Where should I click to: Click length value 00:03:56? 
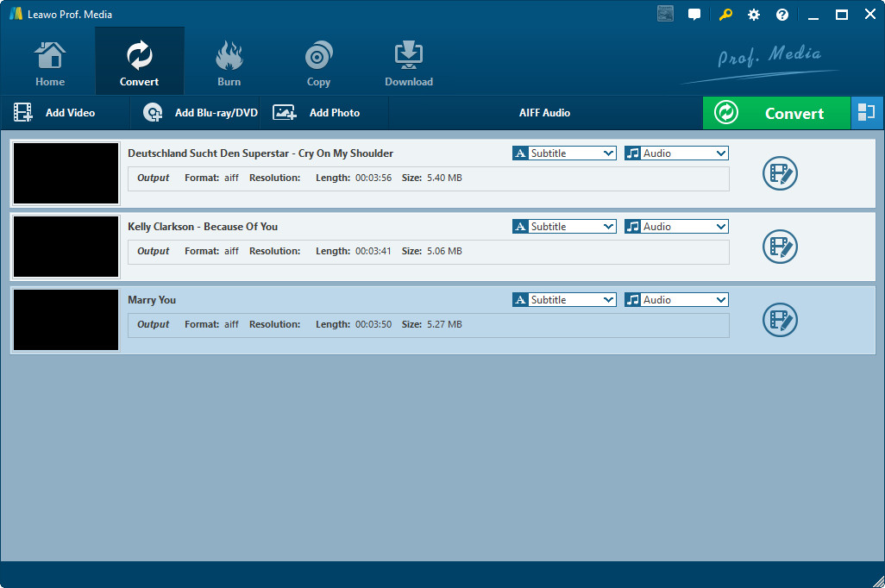373,178
